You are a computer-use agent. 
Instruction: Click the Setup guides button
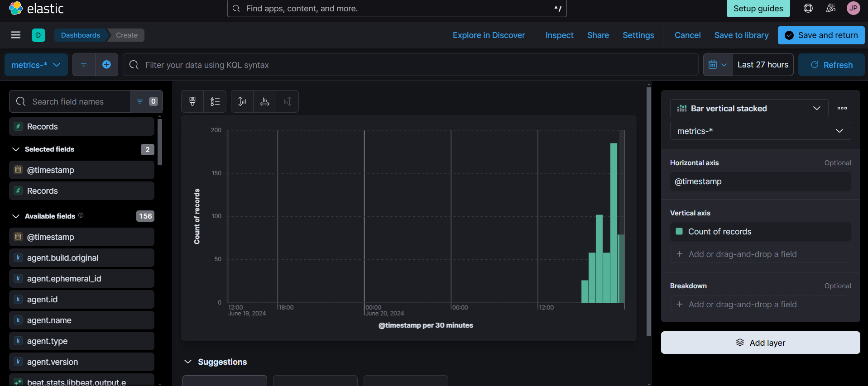pos(758,9)
